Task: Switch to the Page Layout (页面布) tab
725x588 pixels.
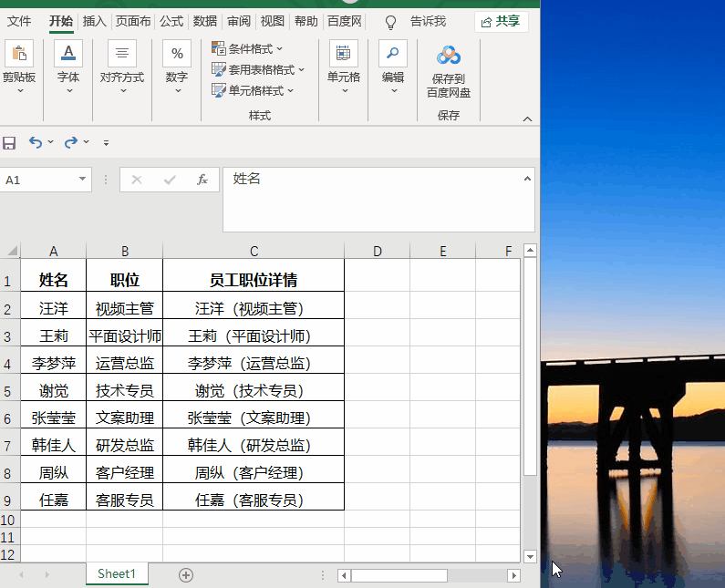Action: 133,21
